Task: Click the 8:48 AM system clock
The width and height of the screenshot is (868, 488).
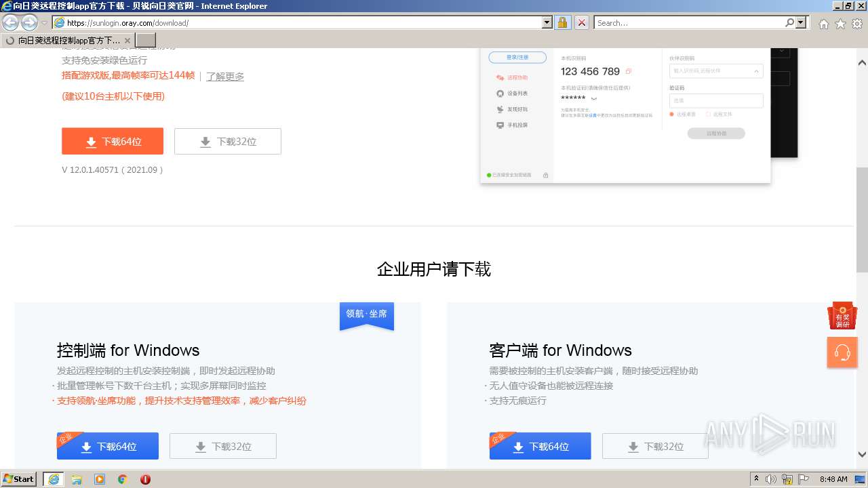Action: pos(833,479)
